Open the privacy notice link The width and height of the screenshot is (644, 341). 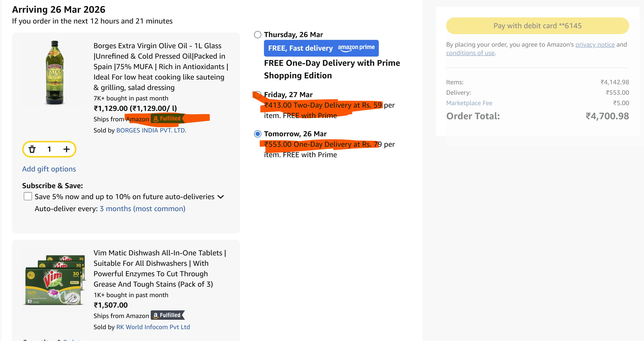(595, 44)
